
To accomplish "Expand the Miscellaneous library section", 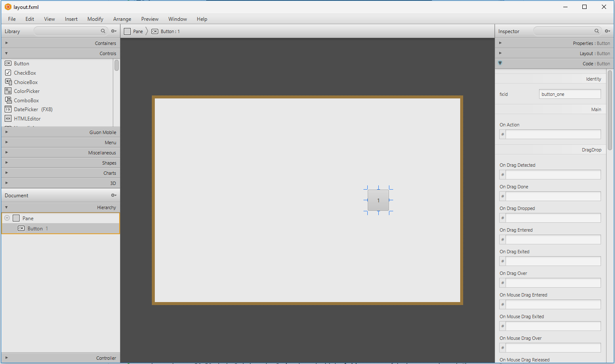I will coord(6,152).
